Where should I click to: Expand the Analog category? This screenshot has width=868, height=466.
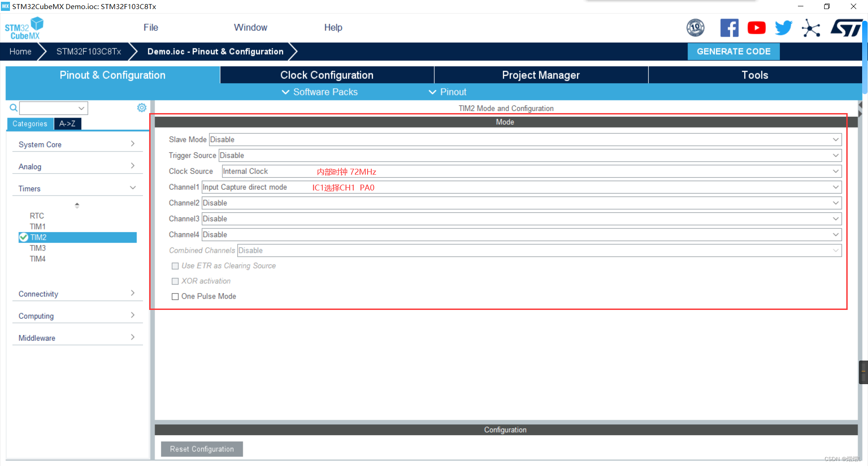tap(77, 166)
